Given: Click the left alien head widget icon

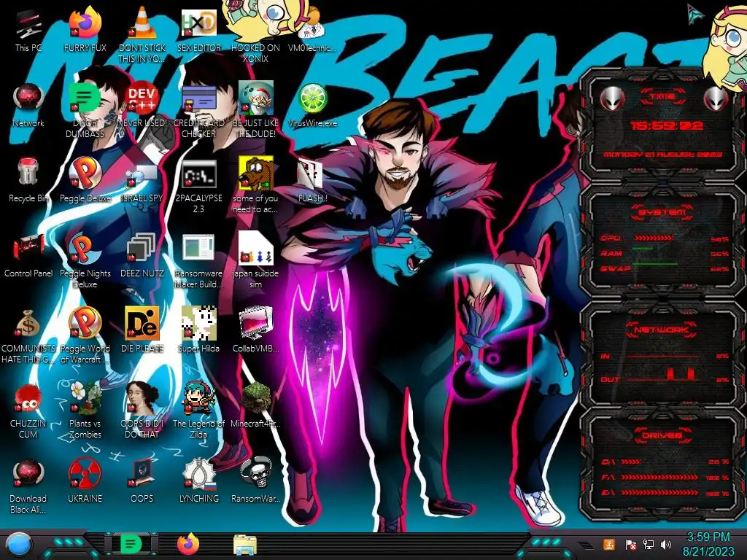Looking at the screenshot, I should 613,98.
